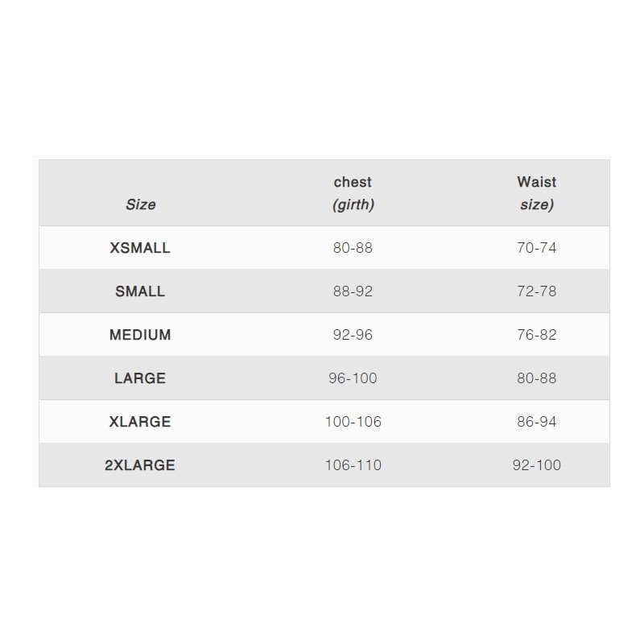
Task: Click waist value 86-94
Action: pyautogui.click(x=536, y=421)
